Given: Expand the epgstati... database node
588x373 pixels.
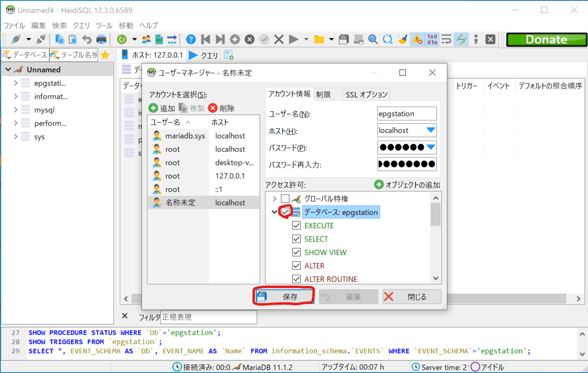Looking at the screenshot, I should tap(16, 83).
